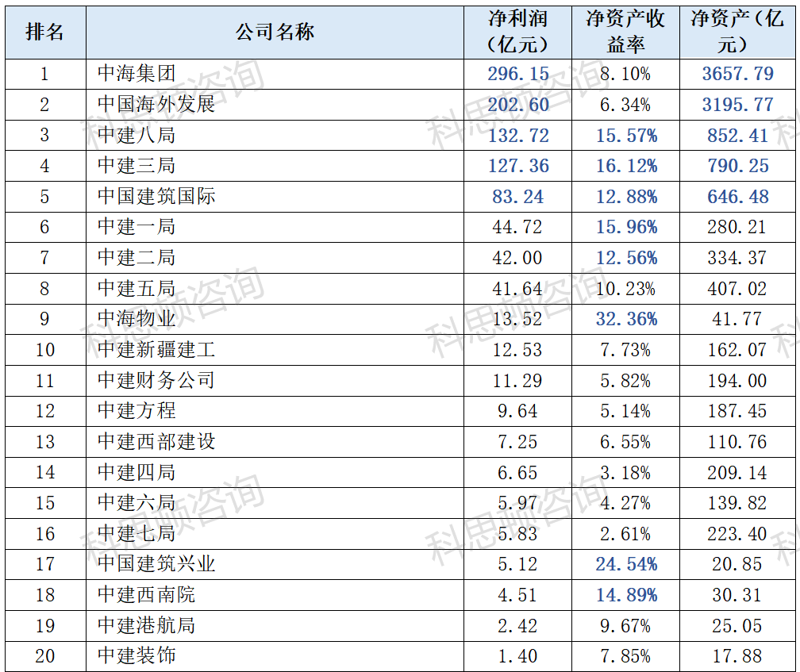Click the 公司名称 column header

(x=275, y=33)
